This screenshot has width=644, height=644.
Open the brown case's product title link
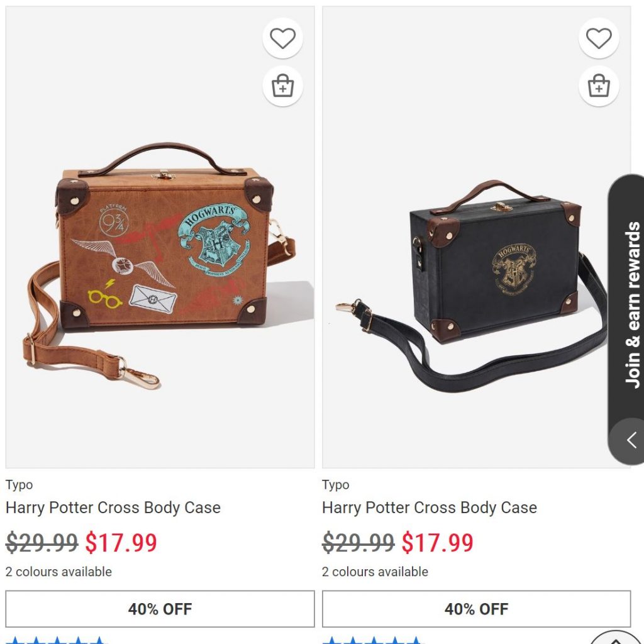[x=113, y=508]
